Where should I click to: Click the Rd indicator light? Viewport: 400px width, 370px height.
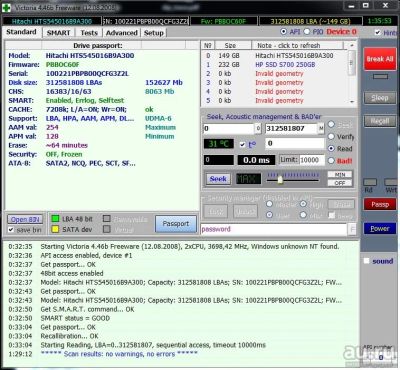click(370, 182)
